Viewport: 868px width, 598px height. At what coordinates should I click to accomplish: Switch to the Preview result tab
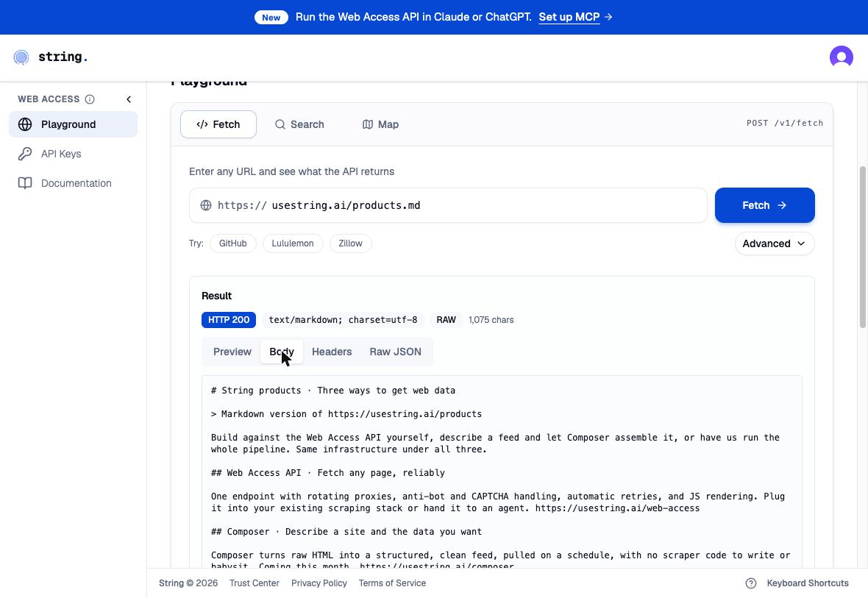(232, 352)
